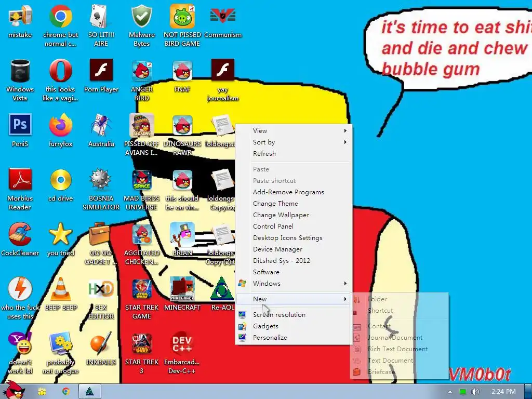Choose Gadgets from the context menu
Screen dimensions: 532x399
click(x=294, y=326)
